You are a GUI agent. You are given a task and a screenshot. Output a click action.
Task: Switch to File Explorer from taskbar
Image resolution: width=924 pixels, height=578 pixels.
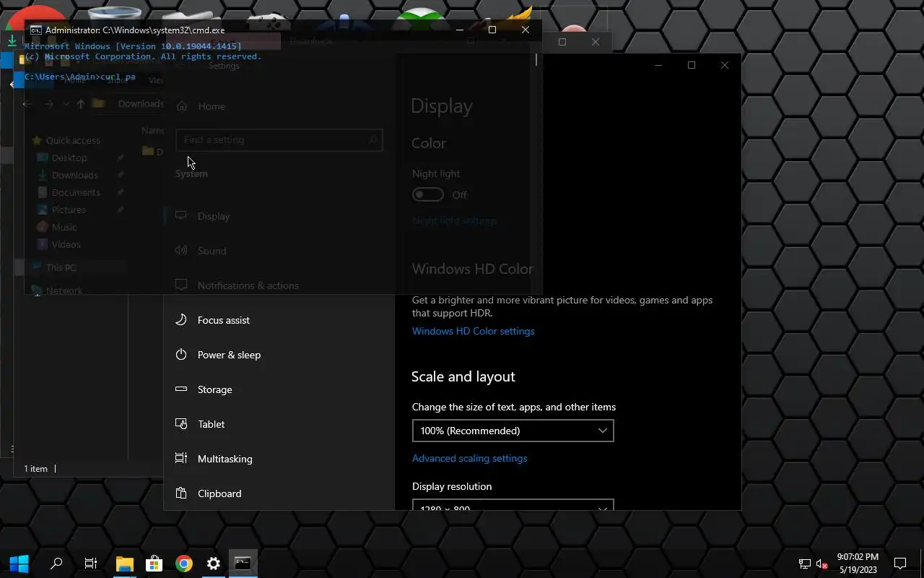125,564
